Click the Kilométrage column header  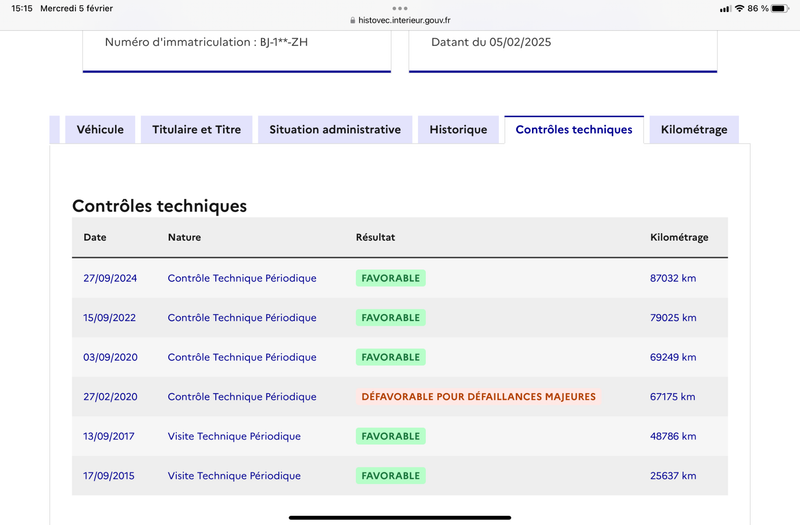(679, 237)
